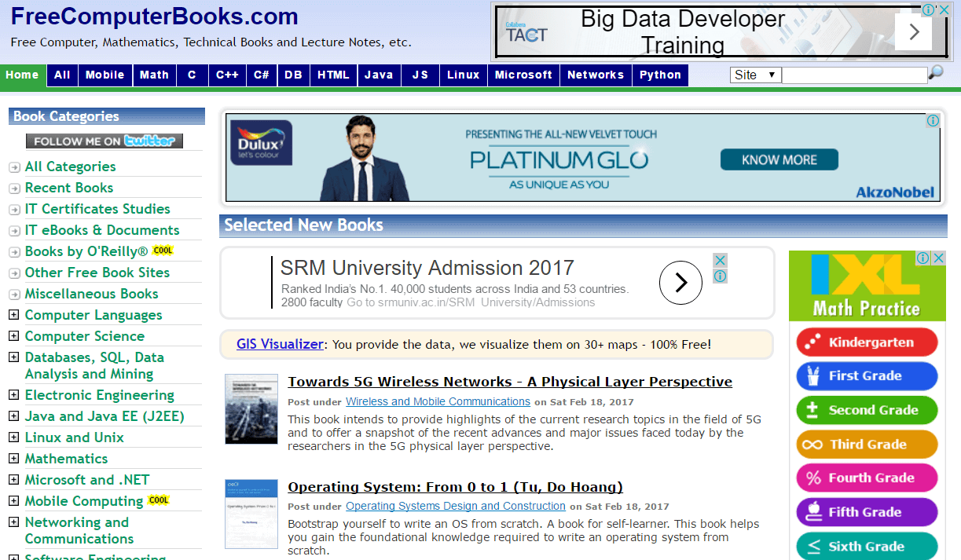Image resolution: width=961 pixels, height=560 pixels.
Task: Click arrow icon beside Recent Books
Action: pos(14,188)
